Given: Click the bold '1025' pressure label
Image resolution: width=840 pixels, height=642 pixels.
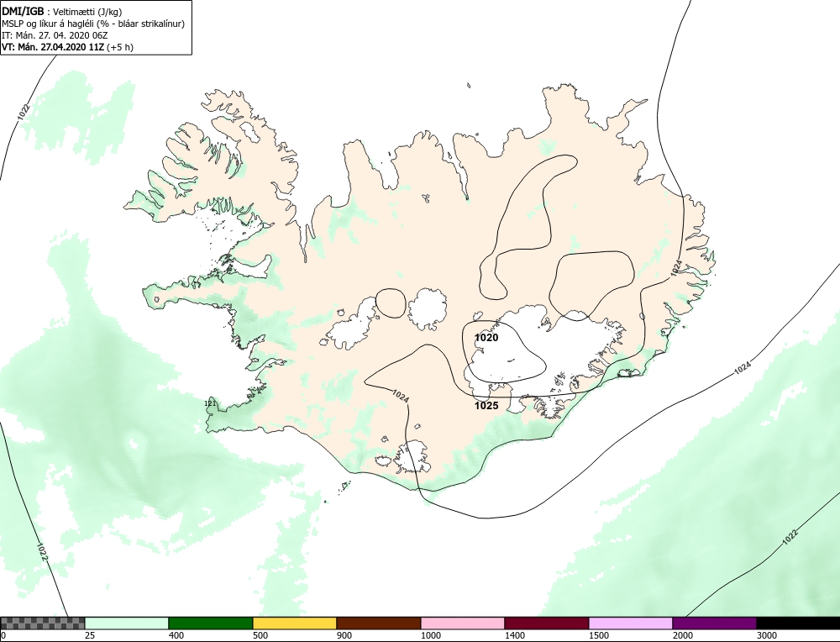Looking at the screenshot, I should [x=486, y=406].
